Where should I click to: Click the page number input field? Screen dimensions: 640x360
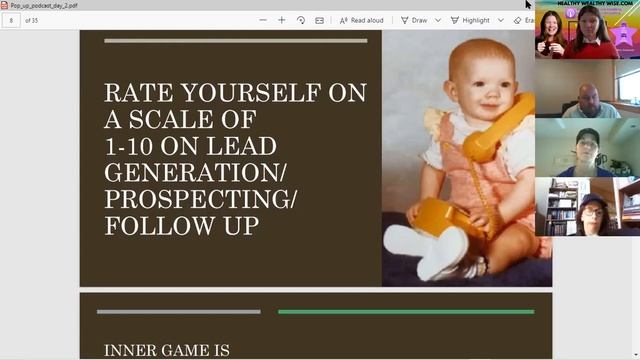click(x=11, y=20)
